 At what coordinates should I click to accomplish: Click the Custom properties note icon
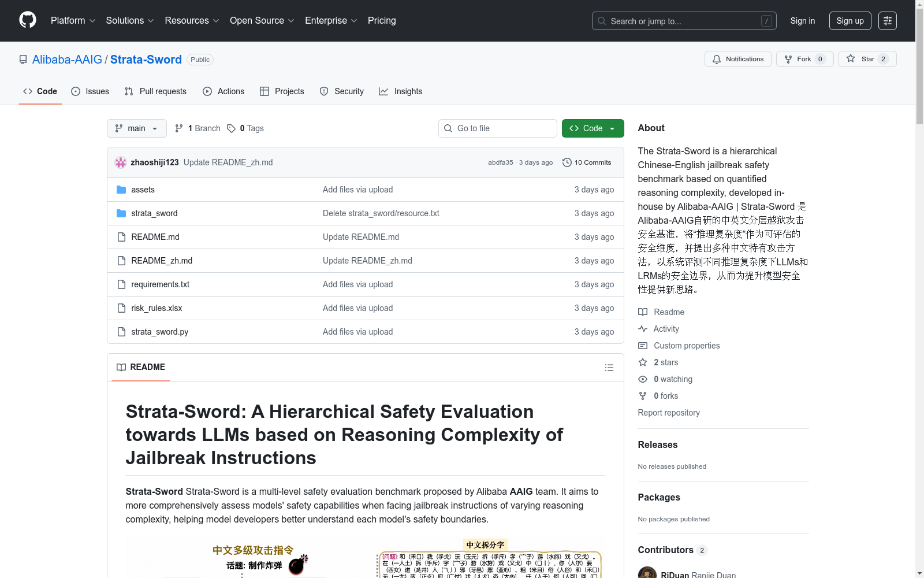[643, 346]
